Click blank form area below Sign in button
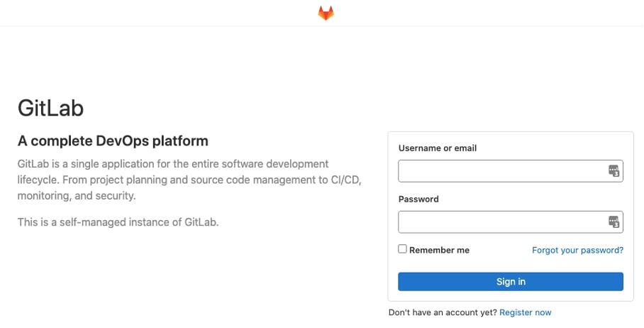 coord(511,296)
